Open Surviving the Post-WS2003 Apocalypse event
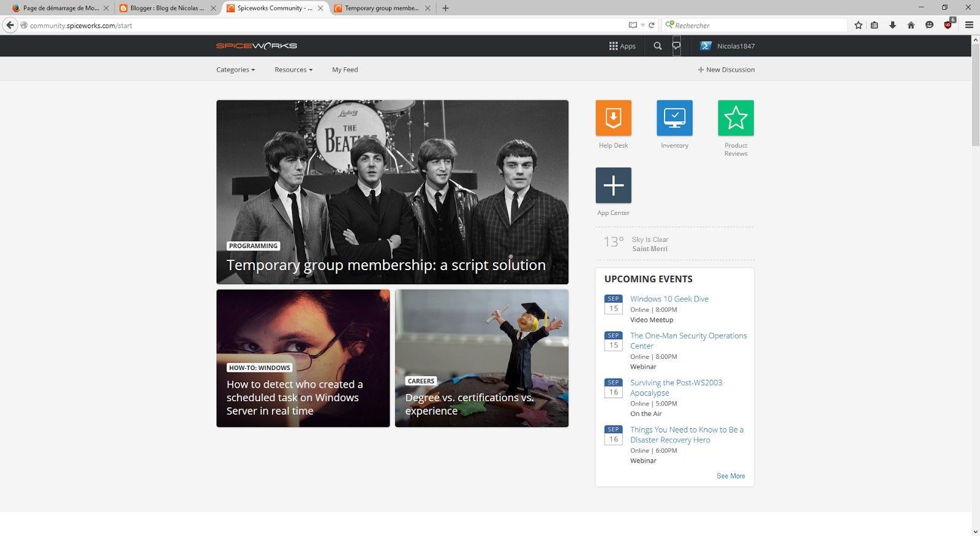Viewport: 980px width, 536px height. tap(676, 388)
